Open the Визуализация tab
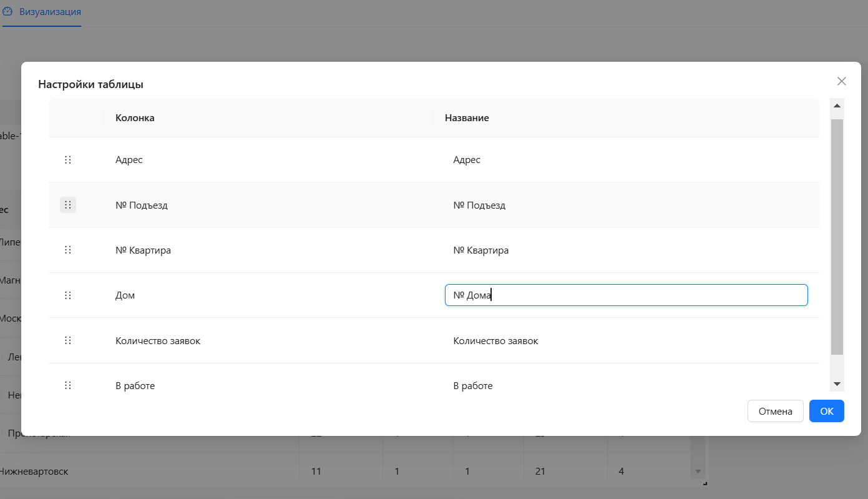 [x=49, y=12]
